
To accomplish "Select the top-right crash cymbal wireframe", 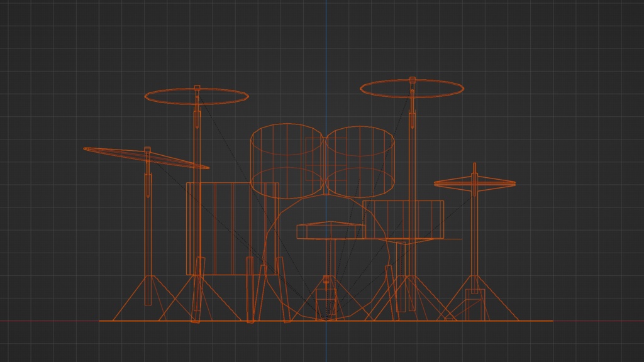I will pyautogui.click(x=412, y=88).
